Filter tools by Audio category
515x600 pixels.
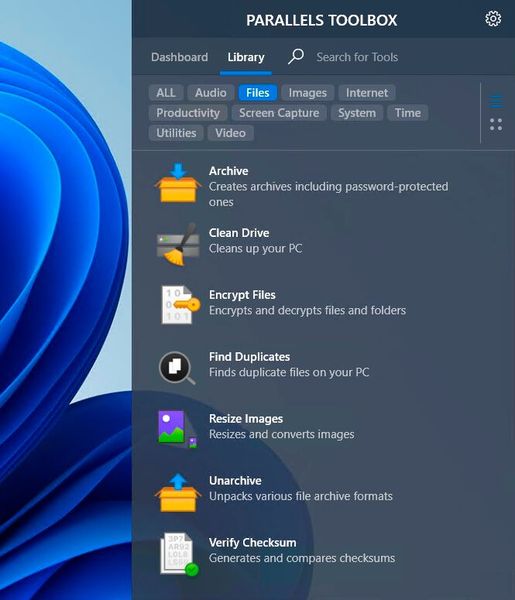point(210,93)
